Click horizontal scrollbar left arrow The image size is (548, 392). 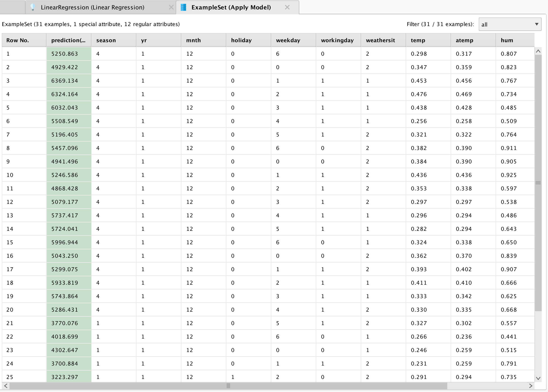click(x=6, y=386)
